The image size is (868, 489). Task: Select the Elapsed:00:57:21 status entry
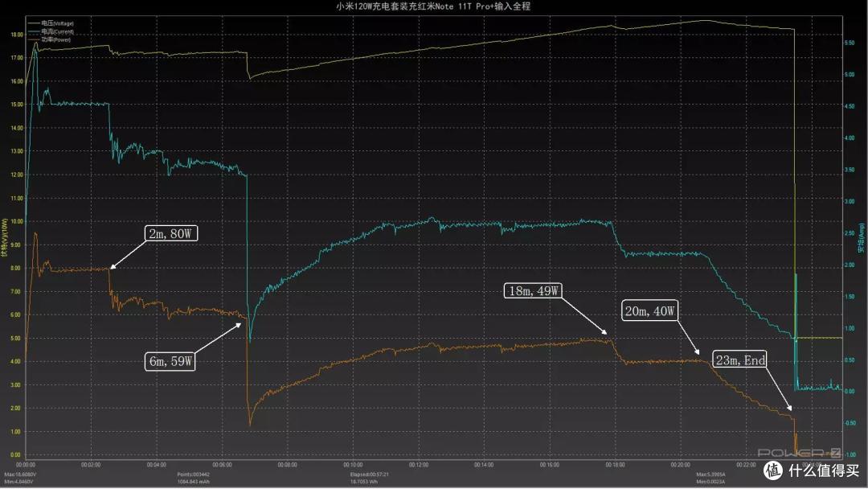(x=369, y=475)
